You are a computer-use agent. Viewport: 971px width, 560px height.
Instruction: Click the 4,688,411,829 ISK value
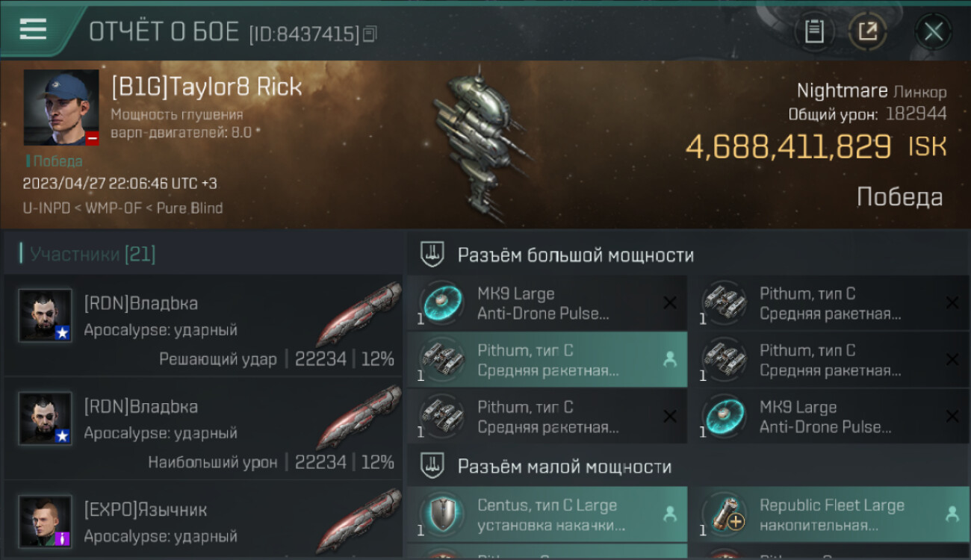coord(816,147)
